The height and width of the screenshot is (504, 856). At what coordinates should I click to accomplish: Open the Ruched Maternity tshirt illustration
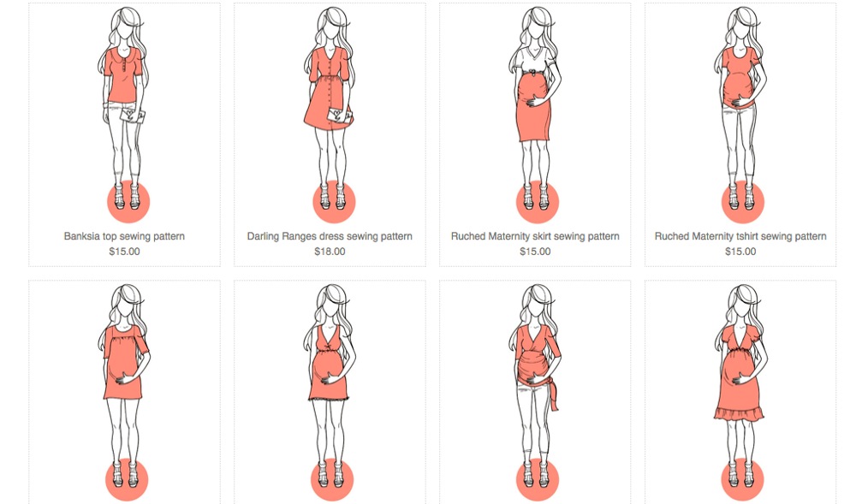[x=740, y=115]
